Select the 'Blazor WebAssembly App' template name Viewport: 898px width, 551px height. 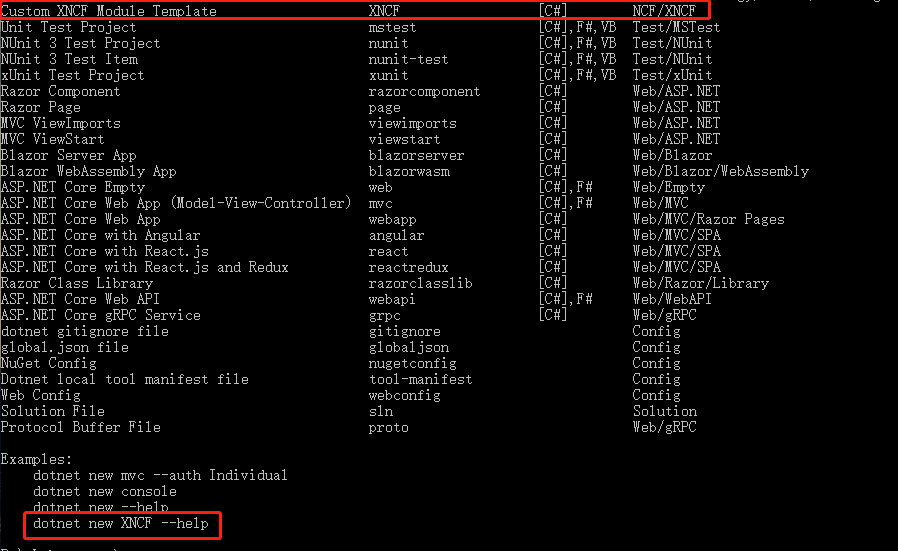tap(88, 171)
